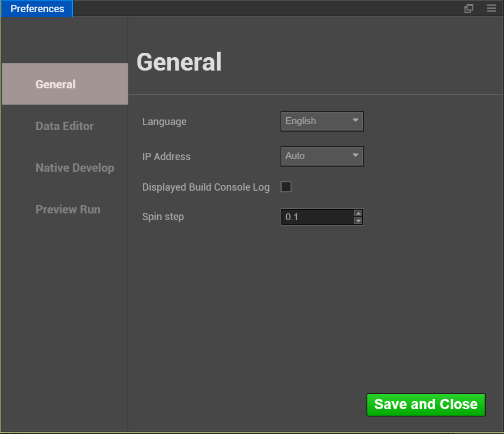Image resolution: width=504 pixels, height=434 pixels.
Task: Click the Displayed Build Console Log label
Action: click(x=206, y=187)
